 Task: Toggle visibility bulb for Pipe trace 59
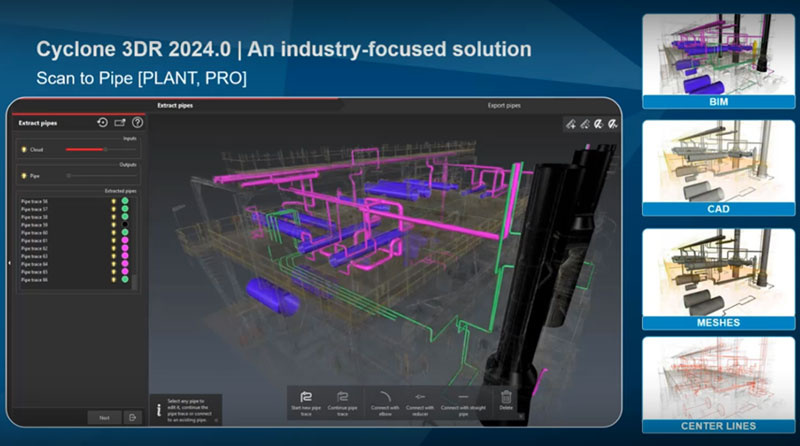[114, 225]
